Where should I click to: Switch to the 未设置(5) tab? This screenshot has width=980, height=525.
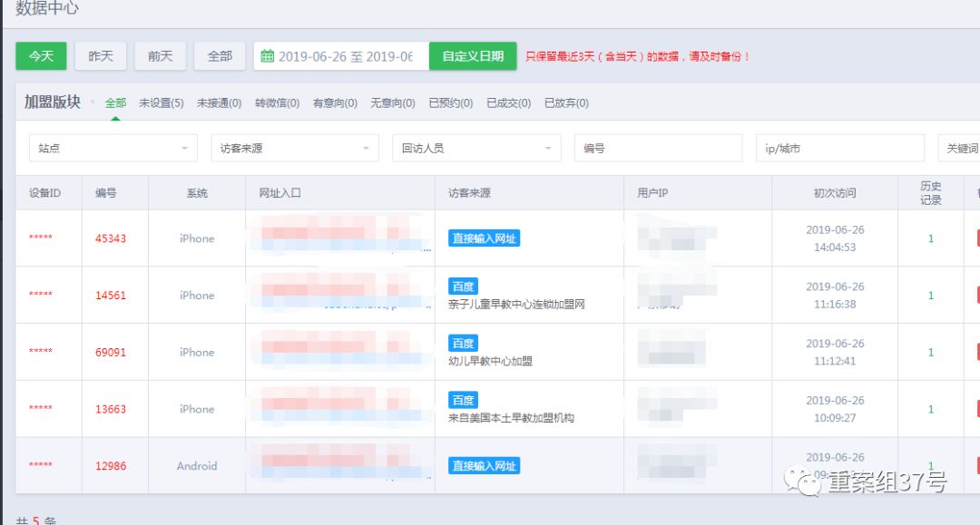pyautogui.click(x=162, y=103)
